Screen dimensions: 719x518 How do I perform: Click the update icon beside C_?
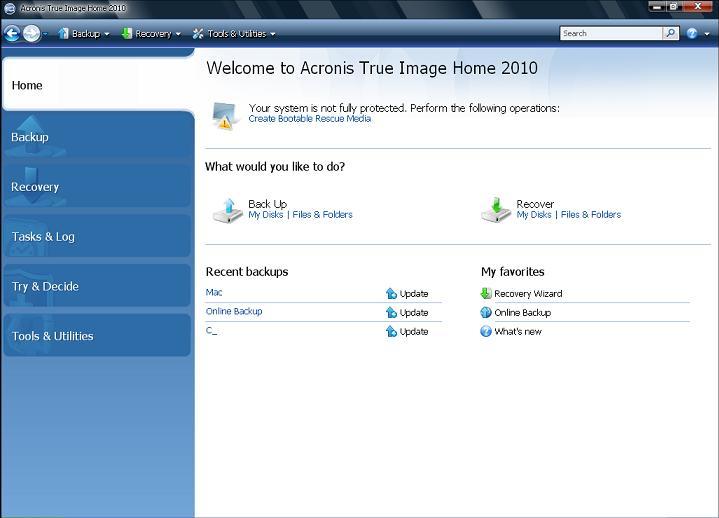tap(391, 331)
